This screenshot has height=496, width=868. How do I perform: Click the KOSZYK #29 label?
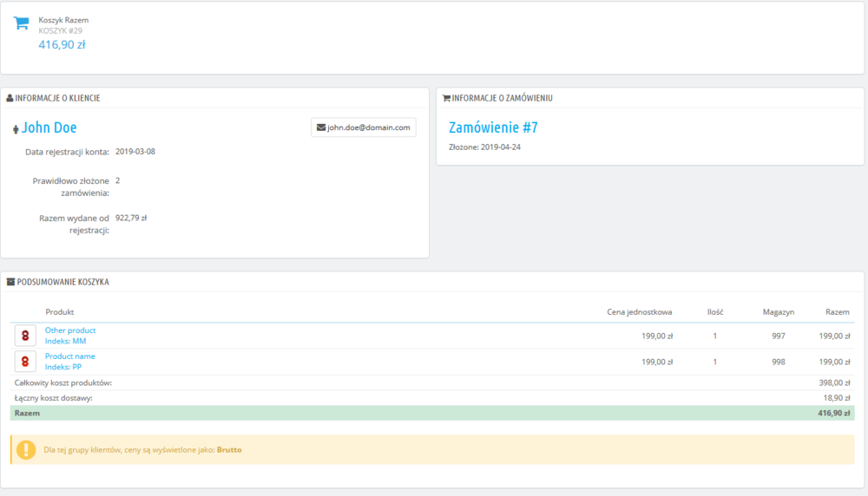coord(61,31)
